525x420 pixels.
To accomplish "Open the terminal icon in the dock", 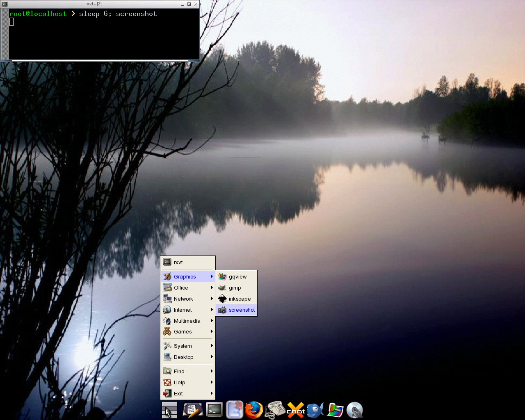I will (x=214, y=410).
